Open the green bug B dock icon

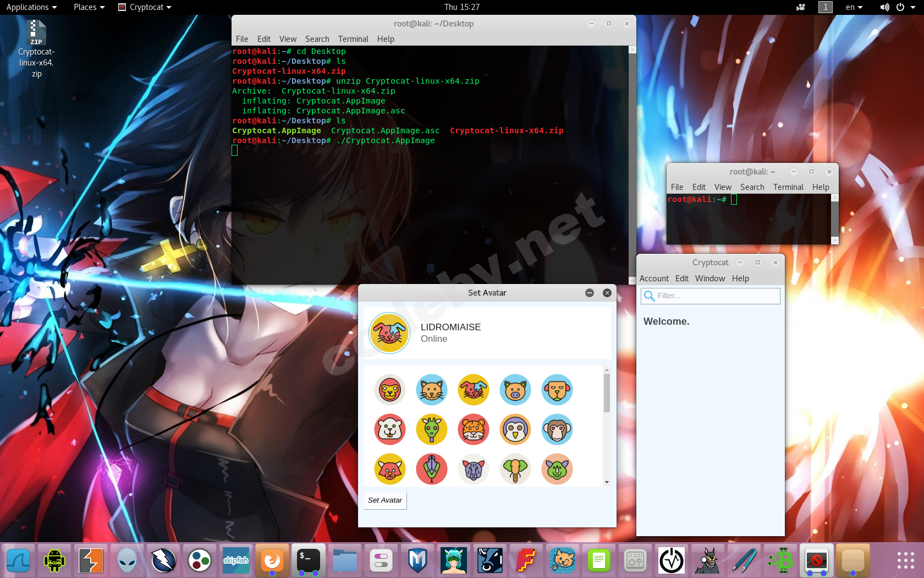pyautogui.click(x=780, y=561)
